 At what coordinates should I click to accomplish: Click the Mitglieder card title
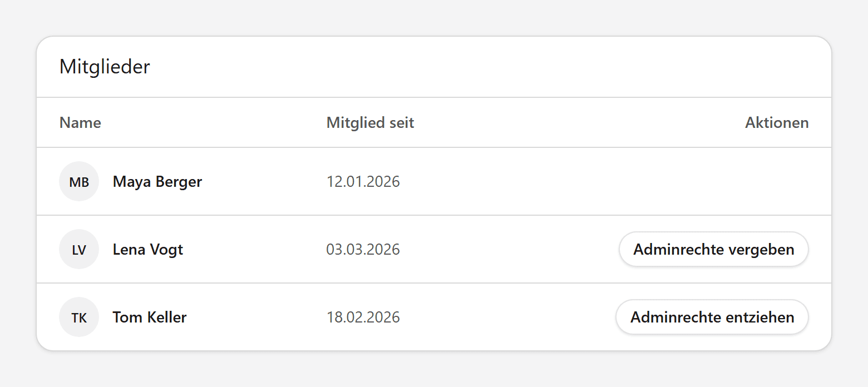105,67
